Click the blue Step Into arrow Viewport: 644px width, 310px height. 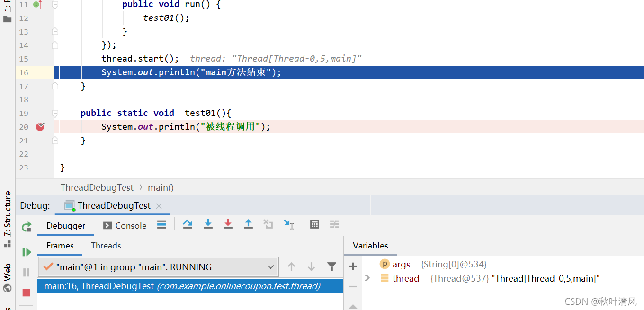click(208, 224)
